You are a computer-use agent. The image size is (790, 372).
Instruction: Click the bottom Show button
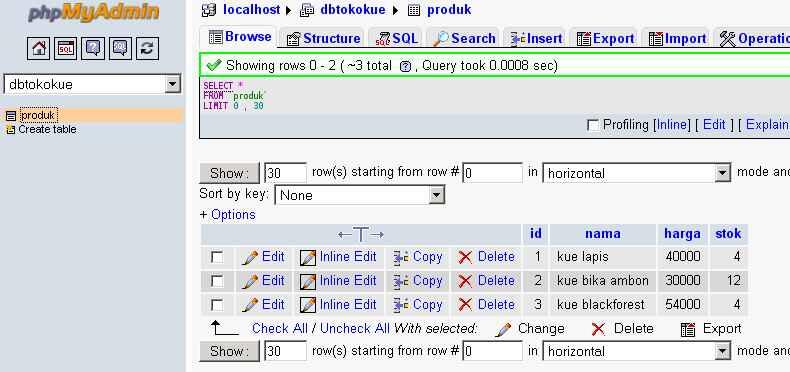click(x=229, y=351)
